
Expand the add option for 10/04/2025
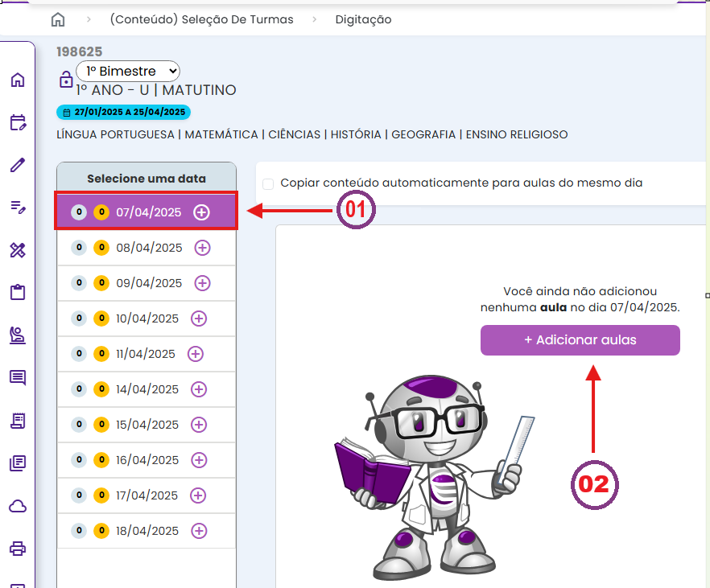coord(199,319)
